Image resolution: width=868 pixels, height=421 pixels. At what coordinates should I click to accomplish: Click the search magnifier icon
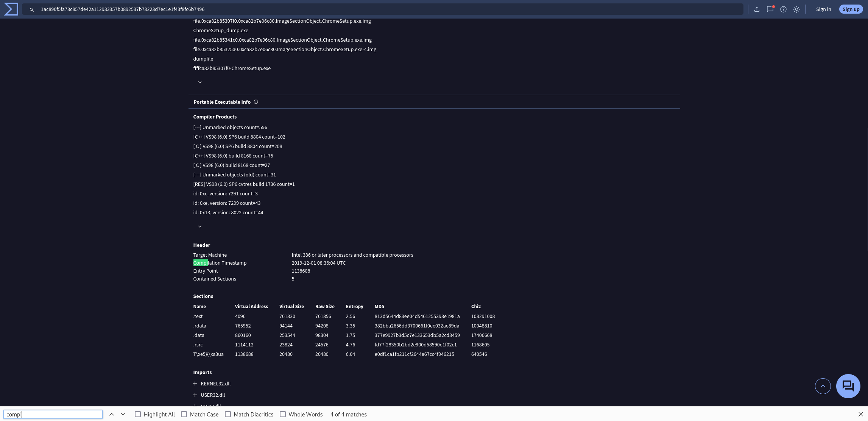[32, 9]
